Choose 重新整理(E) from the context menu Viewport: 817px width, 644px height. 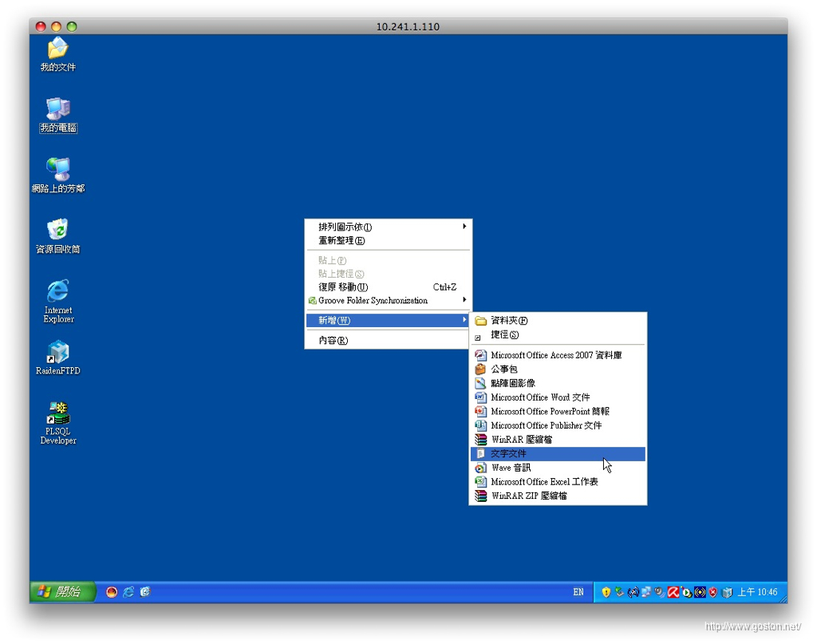tap(389, 240)
